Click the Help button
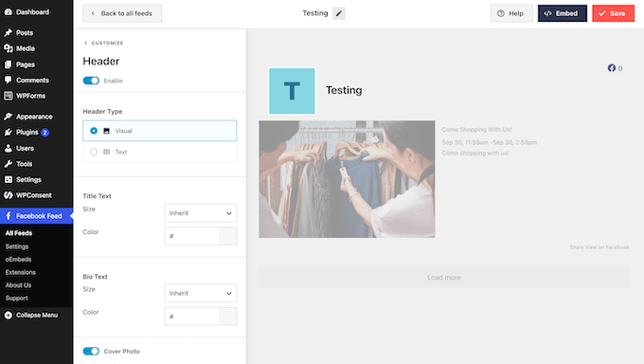This screenshot has width=644, height=364. point(511,13)
